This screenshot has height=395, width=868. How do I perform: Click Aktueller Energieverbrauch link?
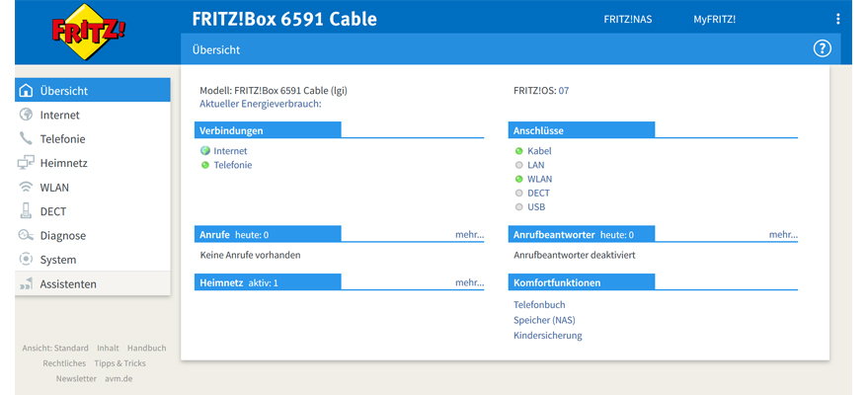point(261,104)
